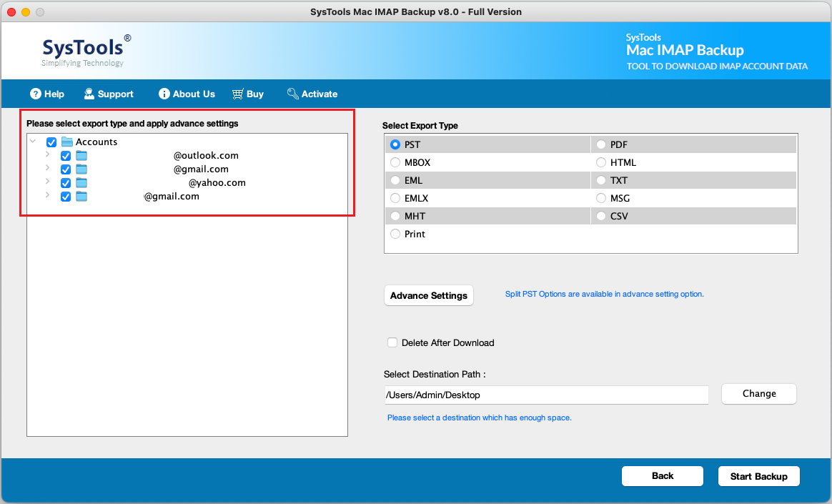Viewport: 832px width, 504px height.
Task: Click the Activate key icon
Action: [x=292, y=94]
